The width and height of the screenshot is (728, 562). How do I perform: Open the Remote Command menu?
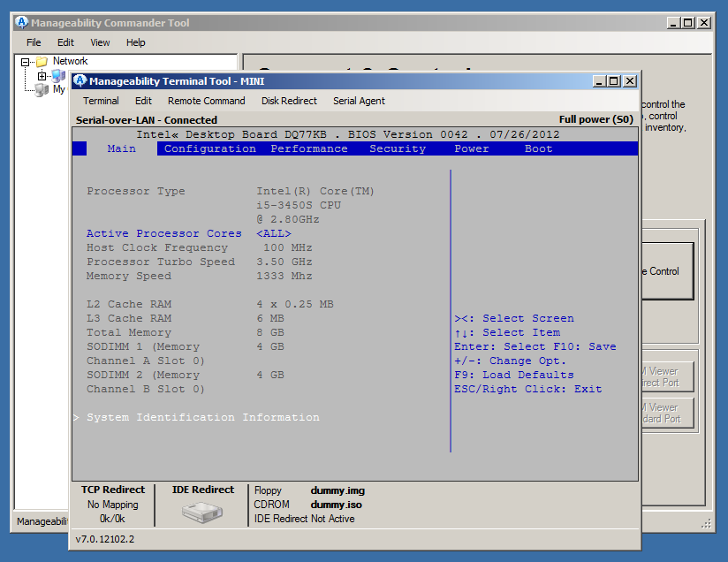click(206, 101)
